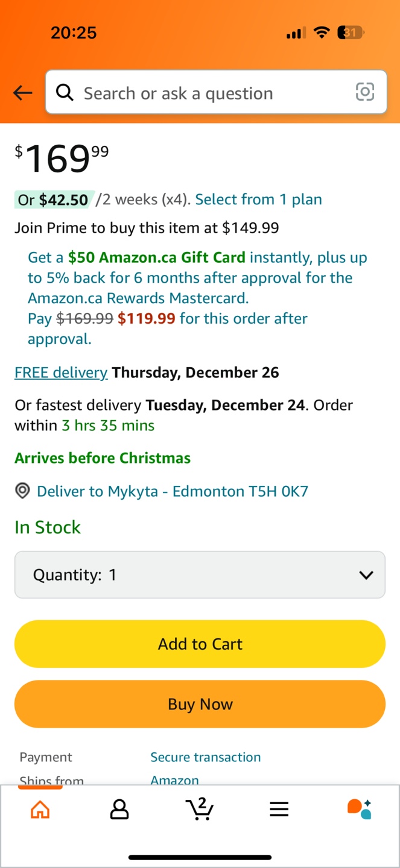Open the hamburger menu icon
The height and width of the screenshot is (868, 400).
click(x=279, y=810)
